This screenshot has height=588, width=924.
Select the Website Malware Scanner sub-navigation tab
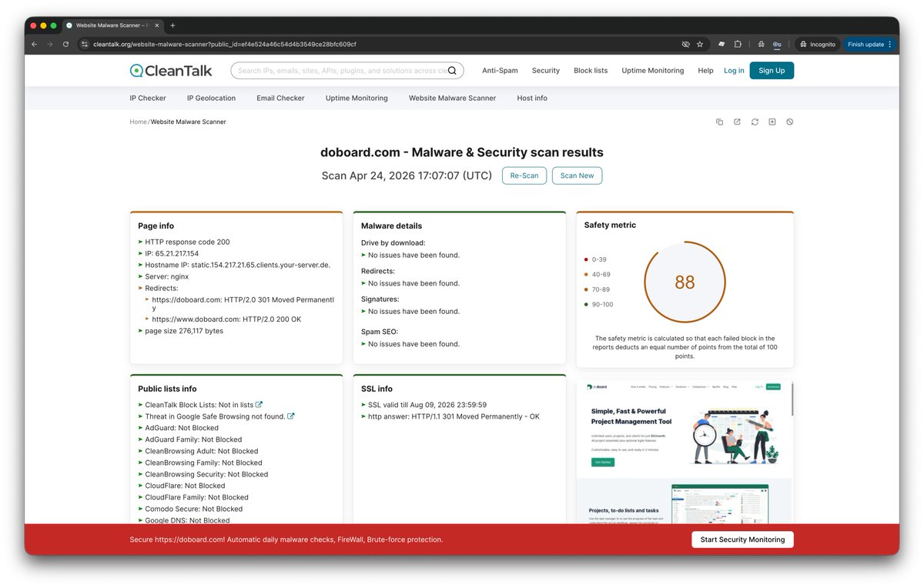(452, 99)
